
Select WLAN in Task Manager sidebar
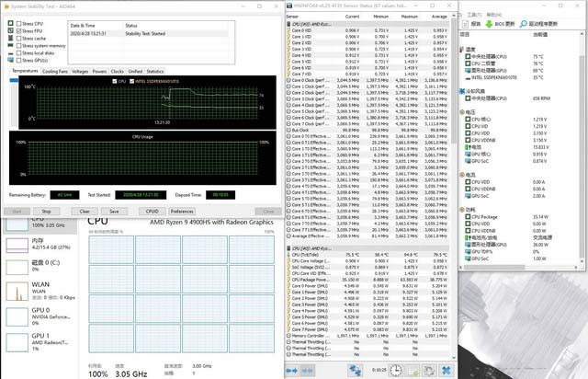click(40, 291)
